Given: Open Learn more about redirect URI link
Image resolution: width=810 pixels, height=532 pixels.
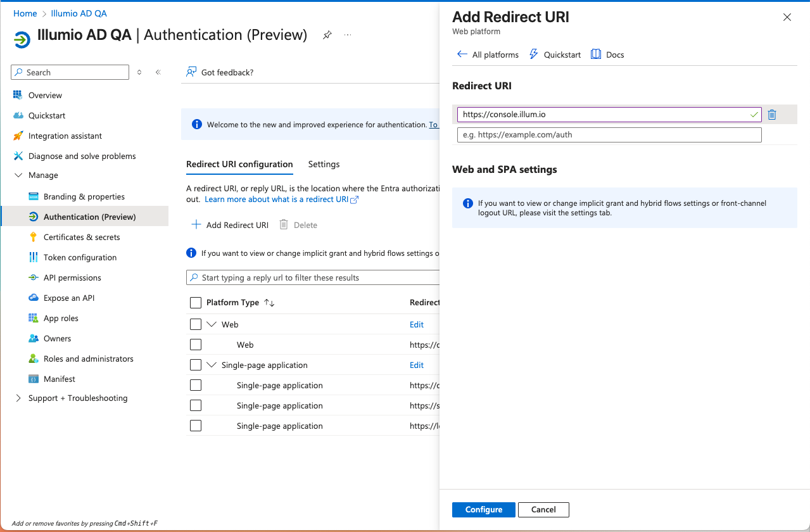Looking at the screenshot, I should click(x=282, y=199).
